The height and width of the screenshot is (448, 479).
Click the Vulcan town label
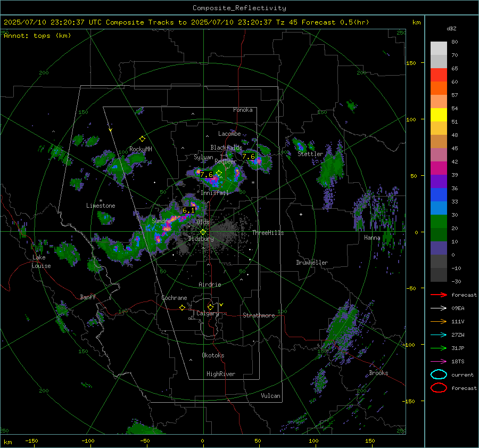point(271,395)
